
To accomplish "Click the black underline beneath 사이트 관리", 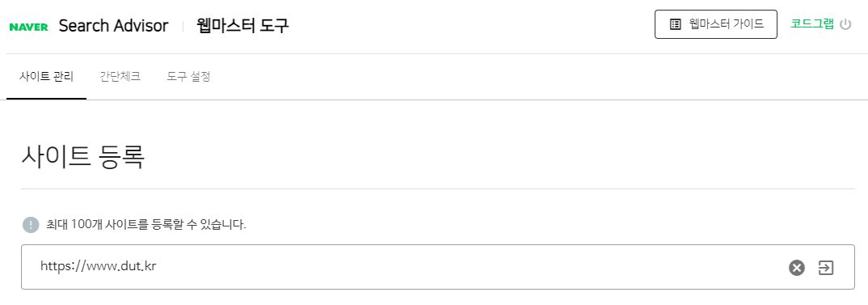I will click(47, 99).
